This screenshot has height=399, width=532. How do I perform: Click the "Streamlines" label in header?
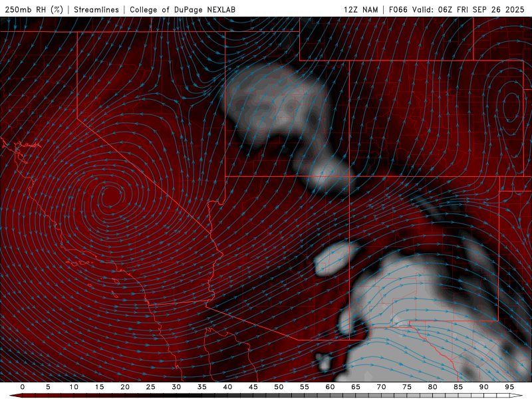pos(96,9)
